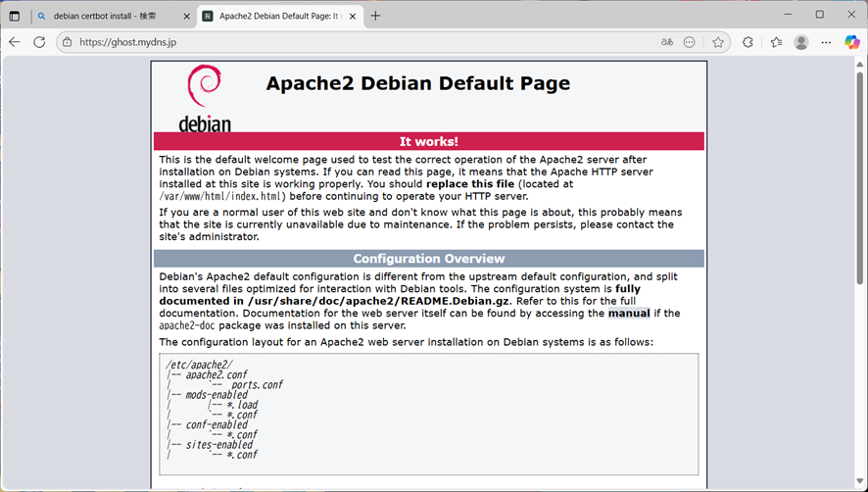868x492 pixels.
Task: Click the /etc/apache2/ tree line
Action: (199, 365)
